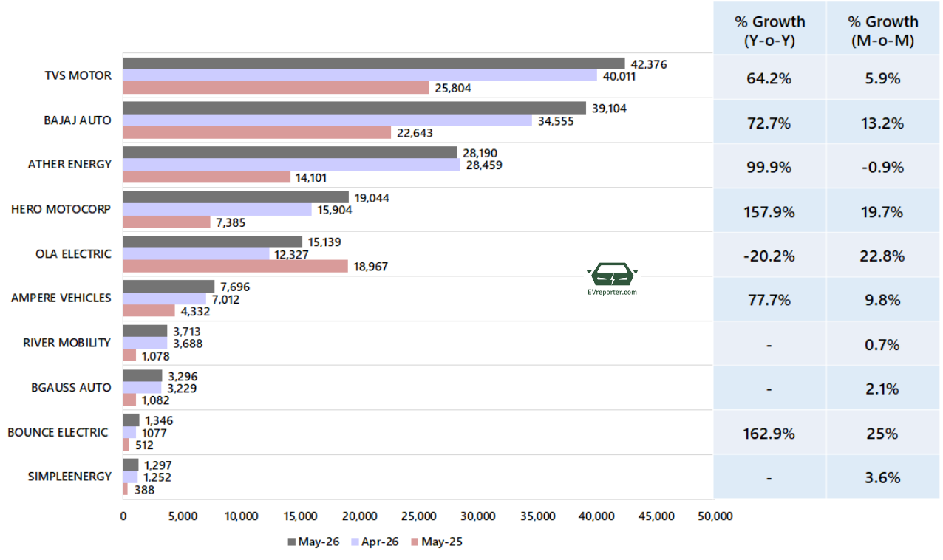Click the -20.2% Y-o-Y growth cell

[769, 256]
